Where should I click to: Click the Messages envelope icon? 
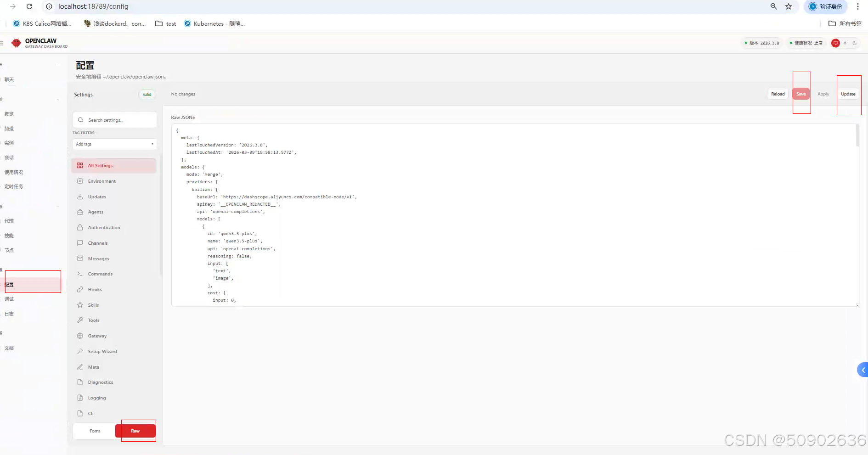(80, 258)
